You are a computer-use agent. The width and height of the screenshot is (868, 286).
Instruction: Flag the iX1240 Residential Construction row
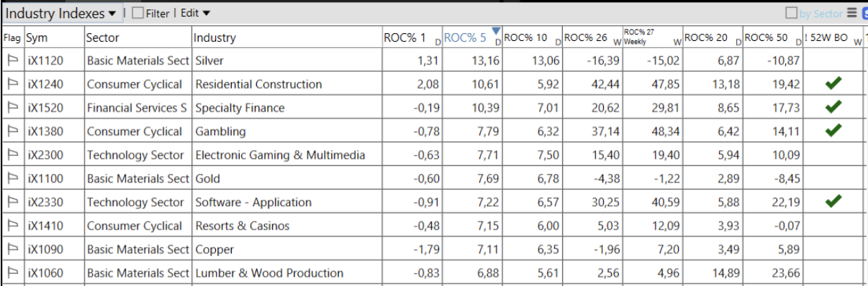click(12, 84)
